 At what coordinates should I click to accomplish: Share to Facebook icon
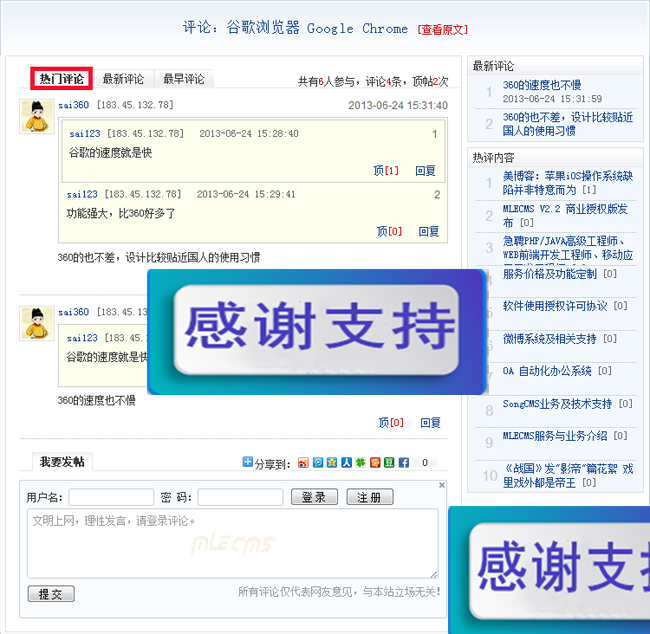(403, 463)
